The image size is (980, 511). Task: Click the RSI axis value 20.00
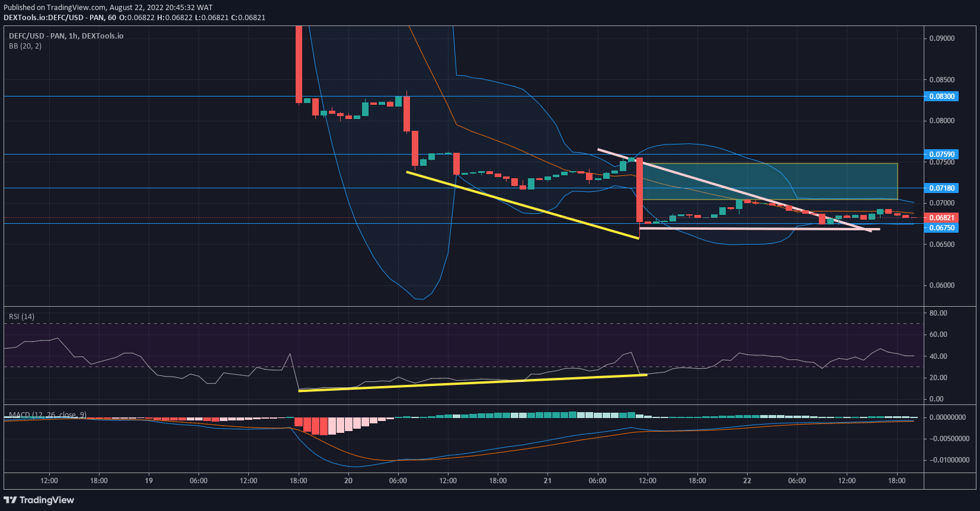click(938, 377)
